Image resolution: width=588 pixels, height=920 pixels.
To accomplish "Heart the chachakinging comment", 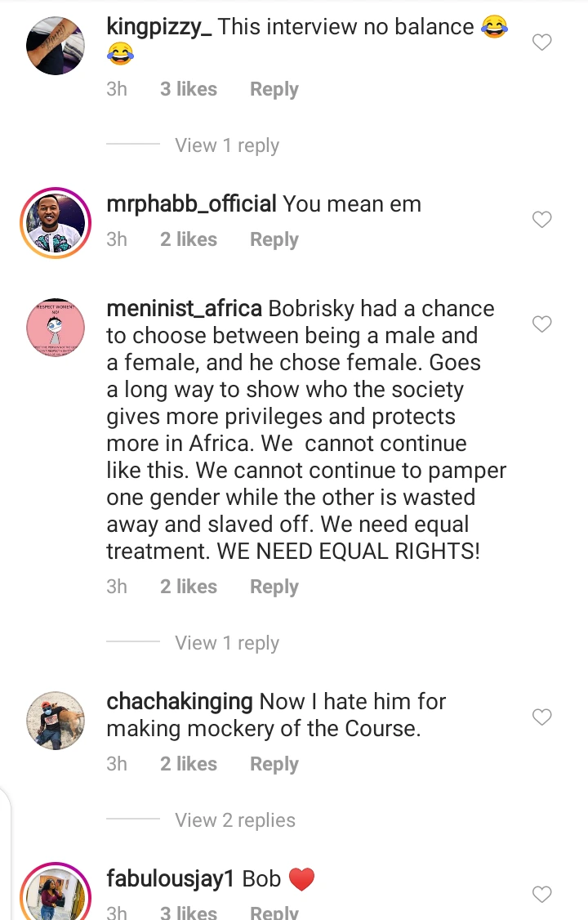I will [542, 717].
